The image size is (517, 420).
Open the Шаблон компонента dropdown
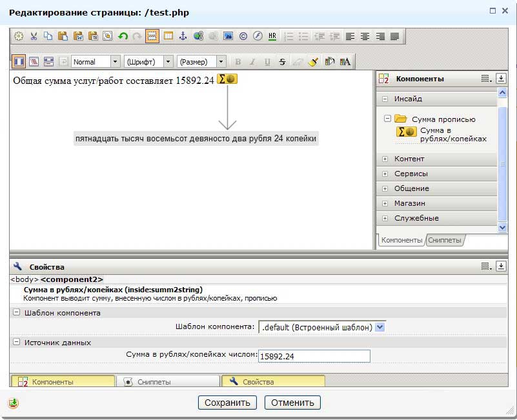380,327
